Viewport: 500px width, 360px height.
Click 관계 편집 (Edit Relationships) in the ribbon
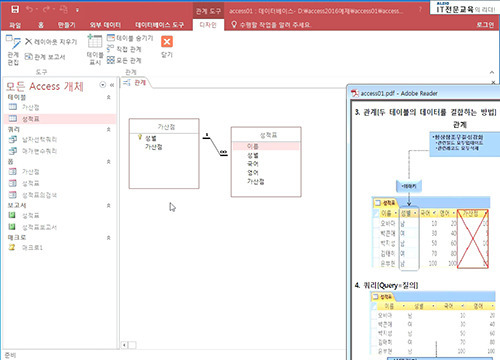coord(14,51)
